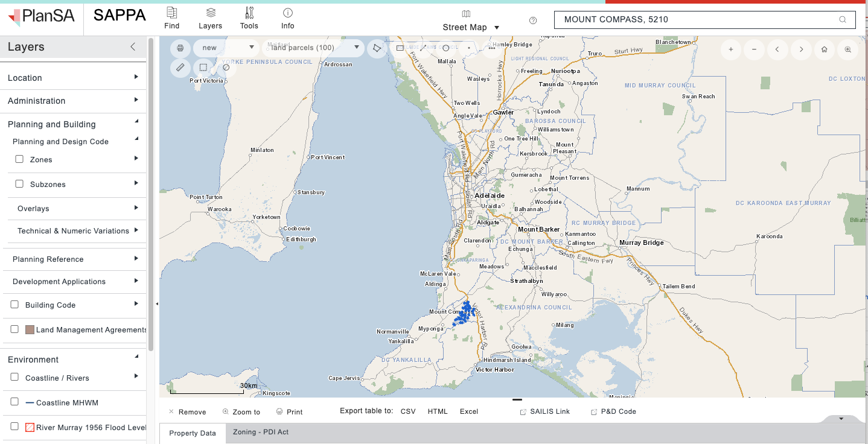Switch to the Zoning - PDI Act tab
The width and height of the screenshot is (868, 444).
pos(261,432)
